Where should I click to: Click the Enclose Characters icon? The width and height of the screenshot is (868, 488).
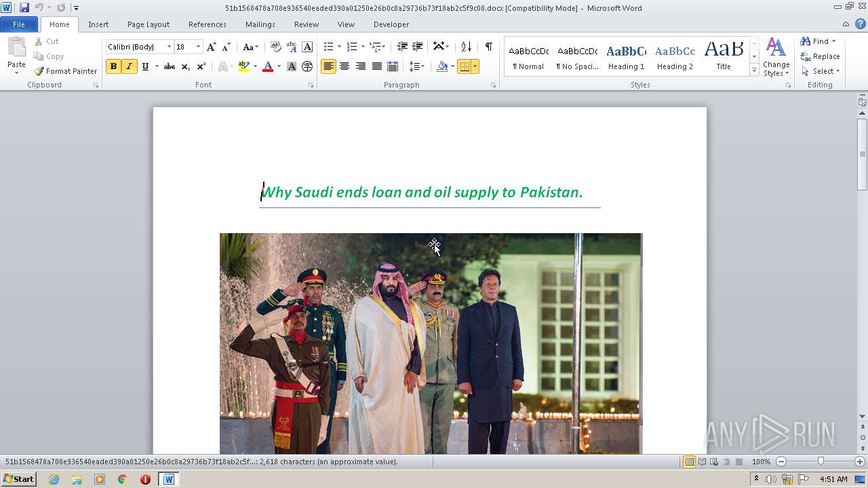[x=307, y=66]
